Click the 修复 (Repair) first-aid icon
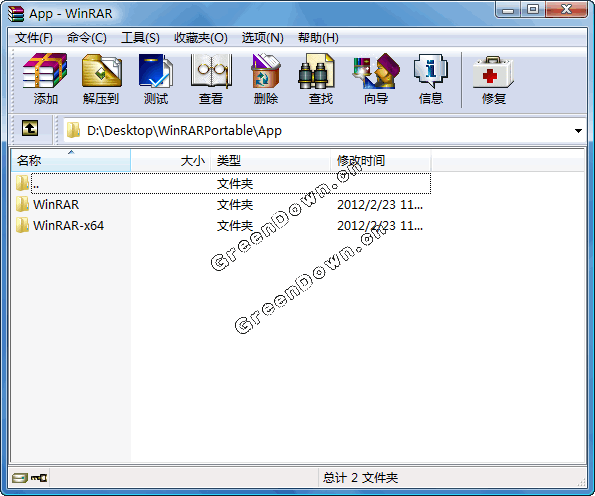This screenshot has height=496, width=595. click(493, 72)
